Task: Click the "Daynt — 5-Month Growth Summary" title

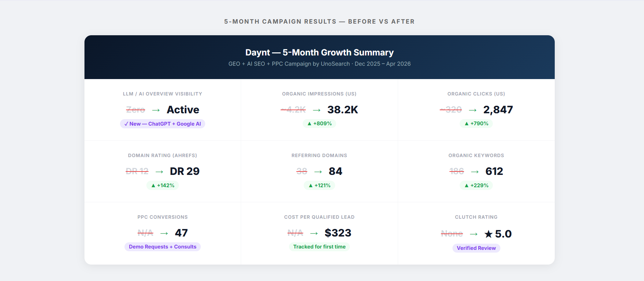Action: point(319,52)
